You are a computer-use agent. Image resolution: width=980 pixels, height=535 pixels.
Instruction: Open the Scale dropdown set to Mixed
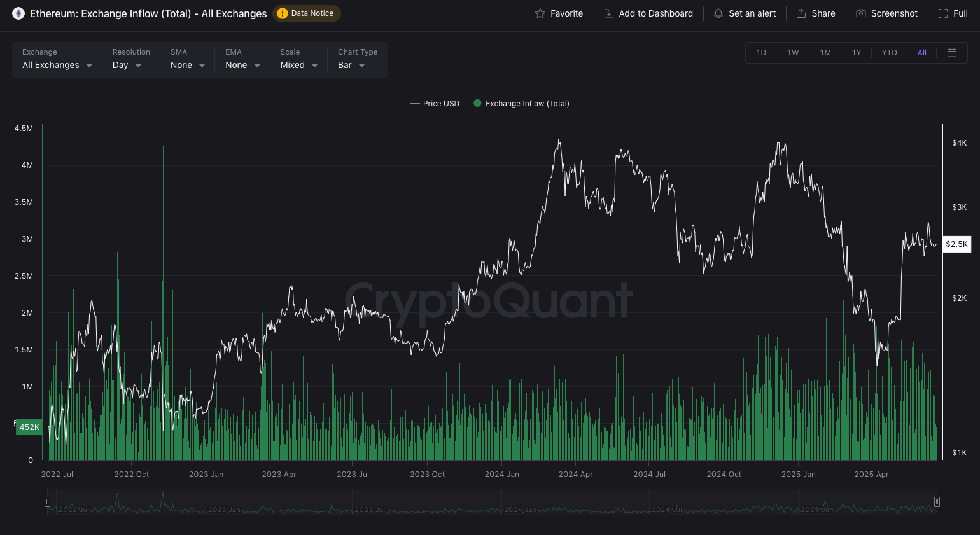pos(298,59)
